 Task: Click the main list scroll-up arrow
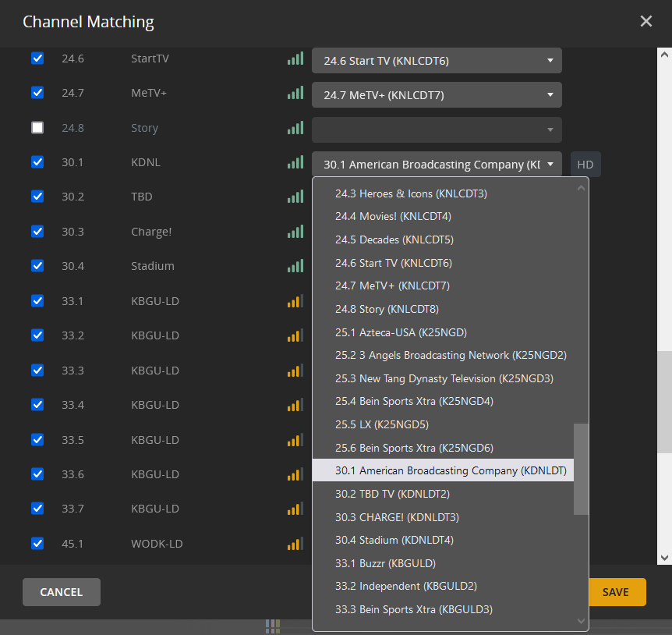click(x=664, y=55)
